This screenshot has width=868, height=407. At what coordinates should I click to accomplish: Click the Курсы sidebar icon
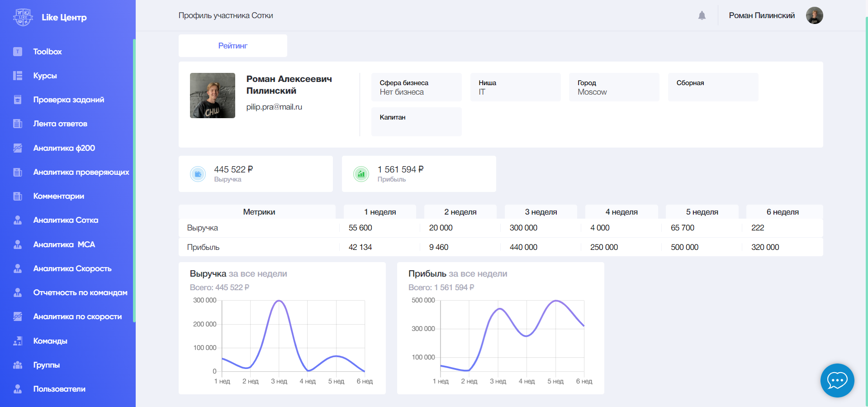click(x=18, y=76)
